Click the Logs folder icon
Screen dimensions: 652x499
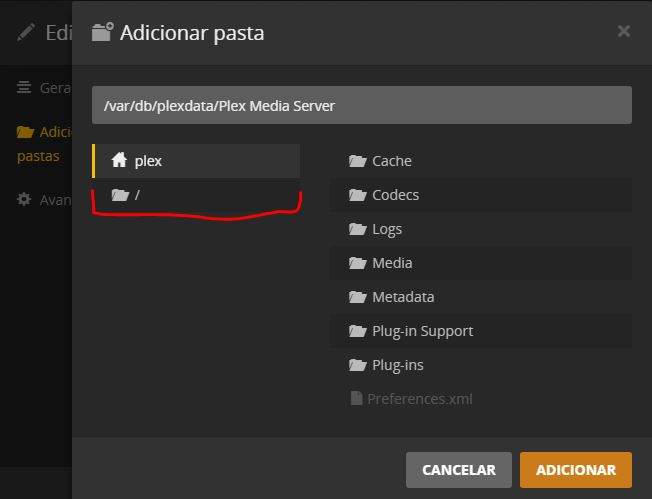357,229
